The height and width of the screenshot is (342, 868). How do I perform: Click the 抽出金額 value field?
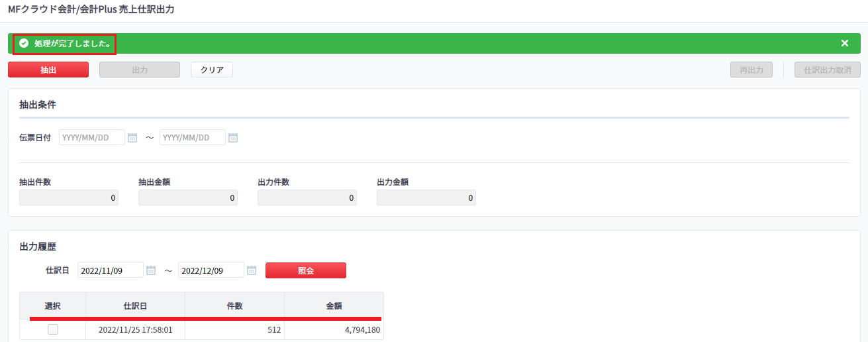point(188,198)
